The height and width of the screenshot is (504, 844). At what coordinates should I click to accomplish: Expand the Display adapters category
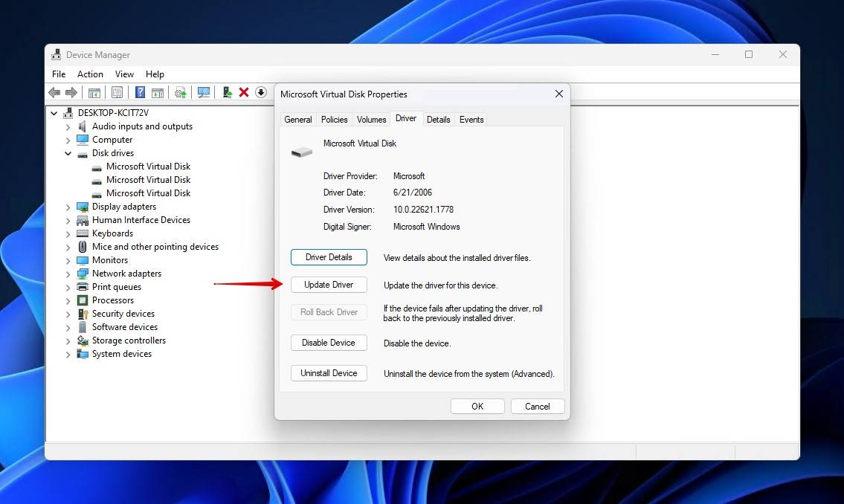[68, 207]
